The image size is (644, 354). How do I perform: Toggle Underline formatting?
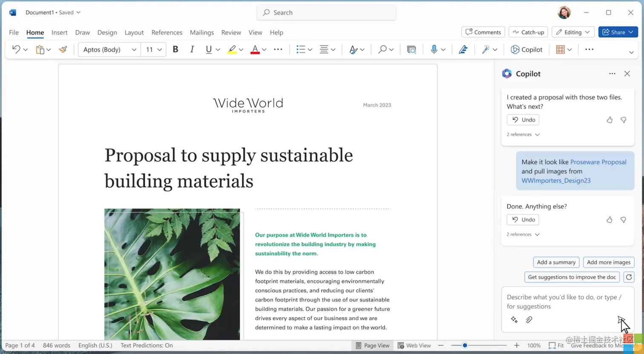pos(209,49)
